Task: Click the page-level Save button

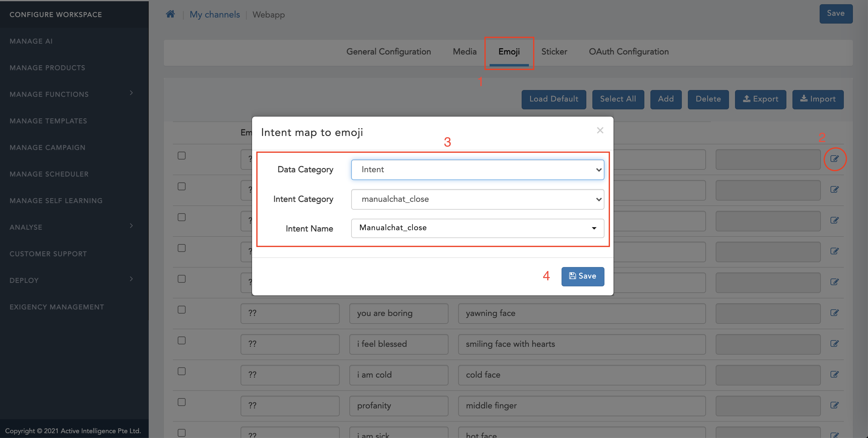Action: [x=836, y=14]
